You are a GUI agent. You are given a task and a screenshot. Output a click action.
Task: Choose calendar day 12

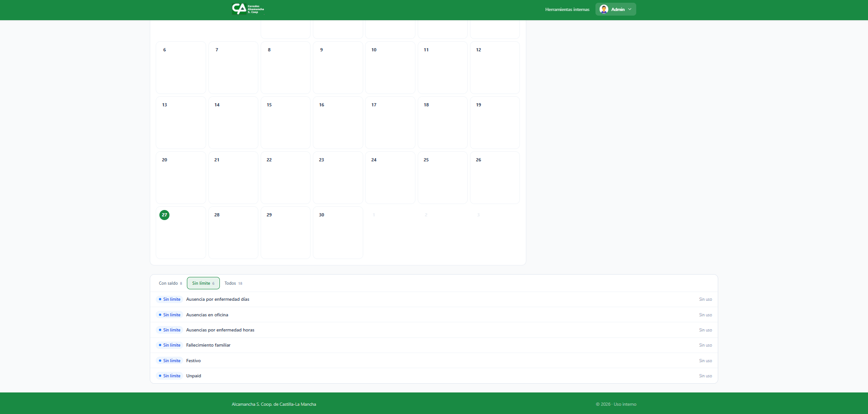tap(495, 67)
